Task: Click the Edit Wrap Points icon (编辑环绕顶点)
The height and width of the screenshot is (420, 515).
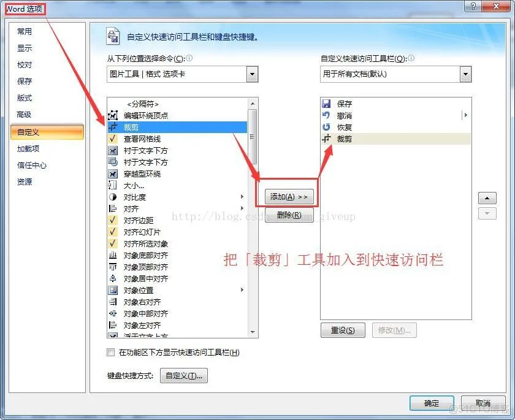Action: (113, 116)
